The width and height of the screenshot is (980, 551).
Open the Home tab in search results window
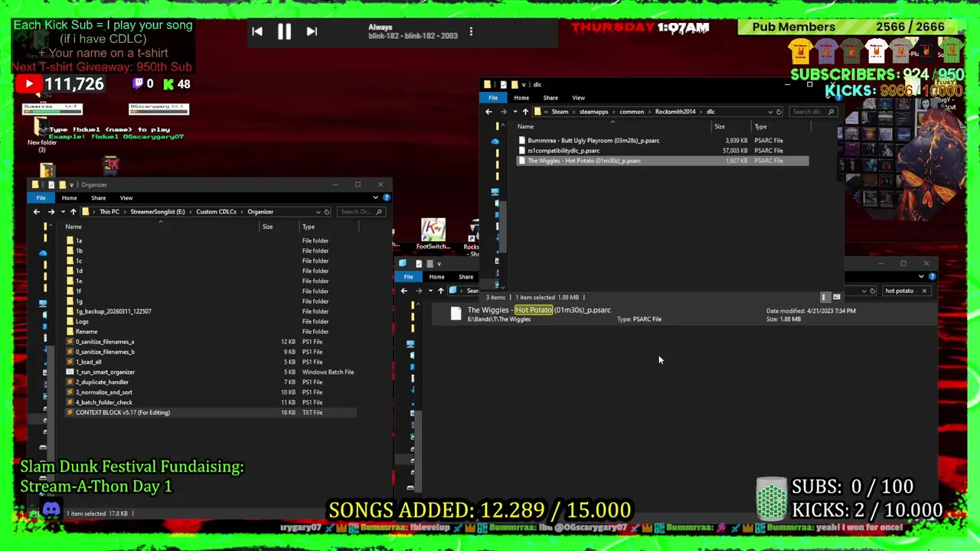click(x=436, y=277)
